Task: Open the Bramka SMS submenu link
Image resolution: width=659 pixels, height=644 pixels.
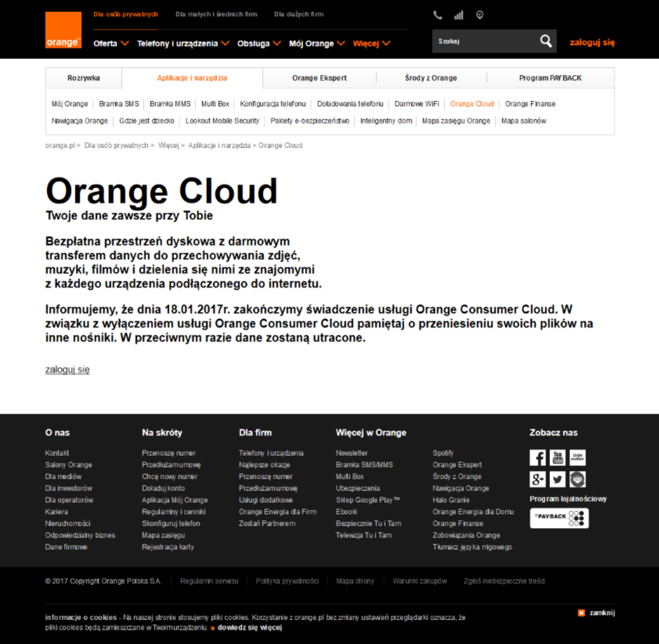Action: point(119,104)
